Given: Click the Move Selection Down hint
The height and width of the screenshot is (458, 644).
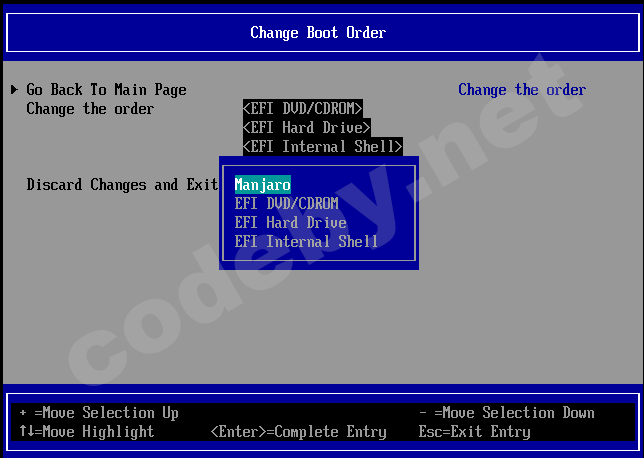Looking at the screenshot, I should click(507, 412).
